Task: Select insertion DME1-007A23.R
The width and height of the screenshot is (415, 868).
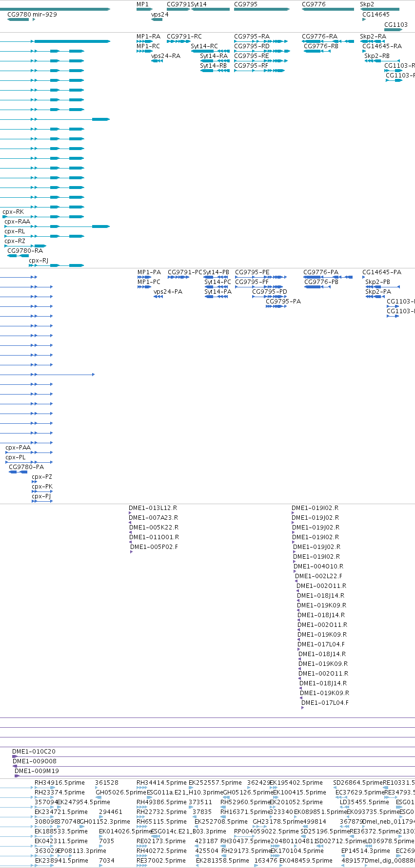Action: coord(154,518)
